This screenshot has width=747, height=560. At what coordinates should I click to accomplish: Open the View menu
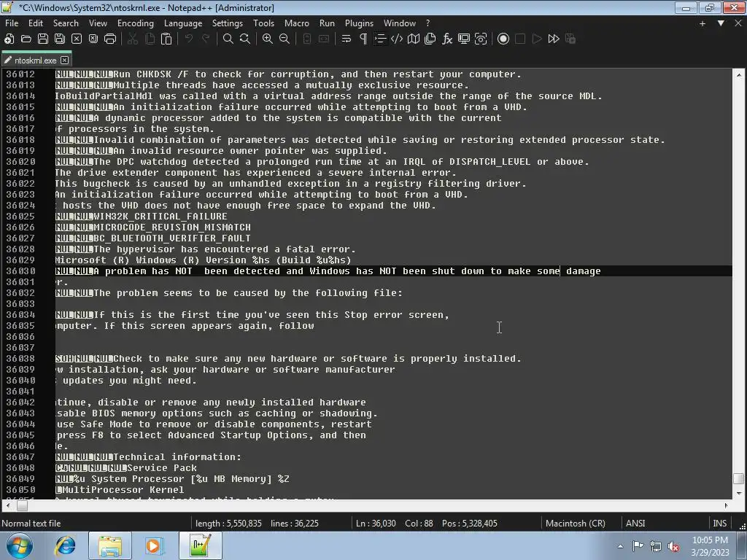pyautogui.click(x=98, y=23)
